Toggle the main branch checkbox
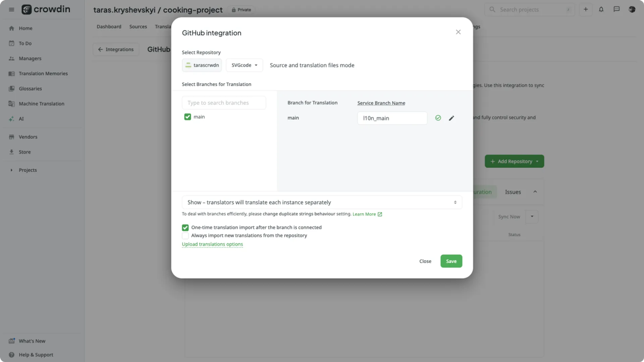This screenshot has height=362, width=644. pyautogui.click(x=187, y=117)
